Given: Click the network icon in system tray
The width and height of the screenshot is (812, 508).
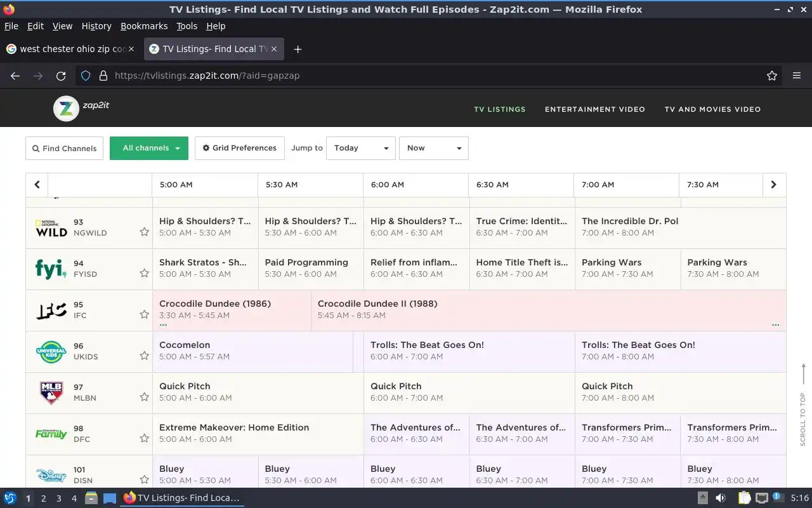Looking at the screenshot, I should tap(761, 498).
